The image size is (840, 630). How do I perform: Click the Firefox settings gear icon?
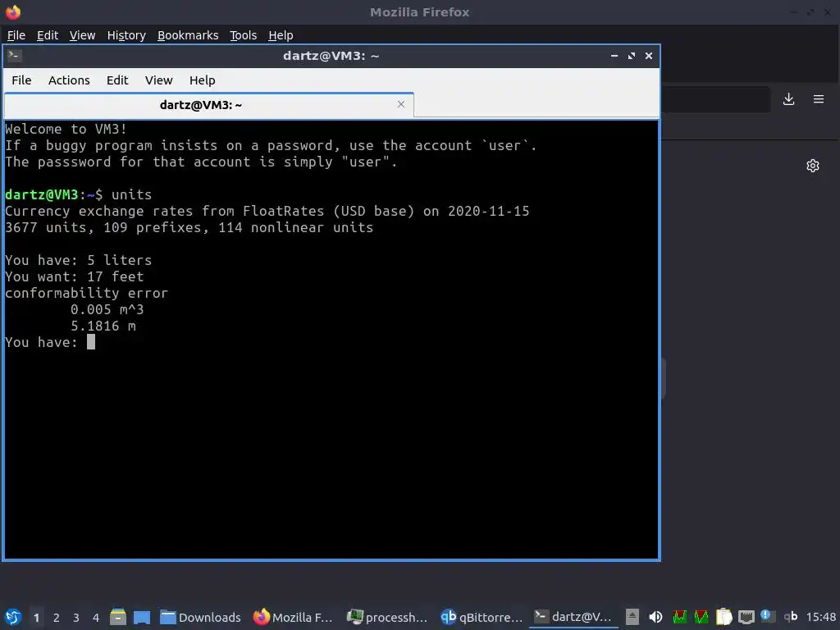click(x=813, y=166)
